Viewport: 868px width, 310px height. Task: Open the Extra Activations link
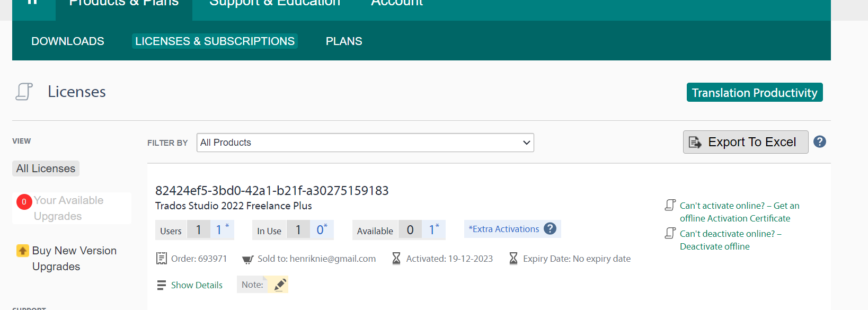pyautogui.click(x=504, y=229)
